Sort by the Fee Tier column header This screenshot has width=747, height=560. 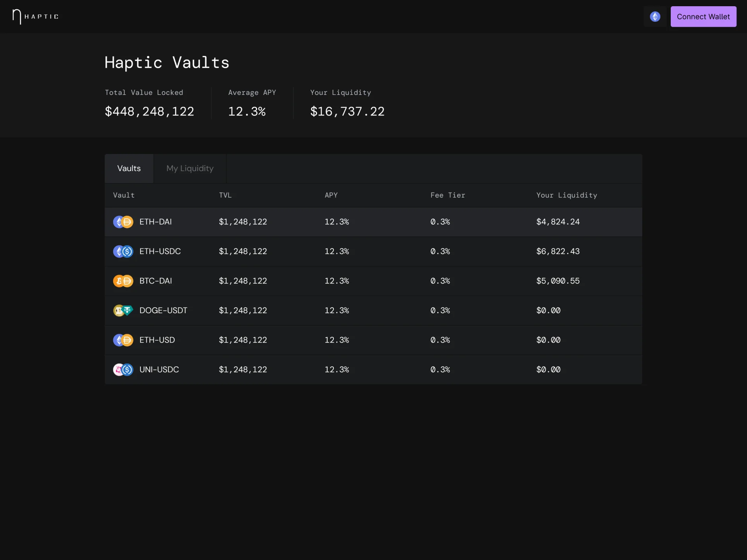tap(448, 195)
